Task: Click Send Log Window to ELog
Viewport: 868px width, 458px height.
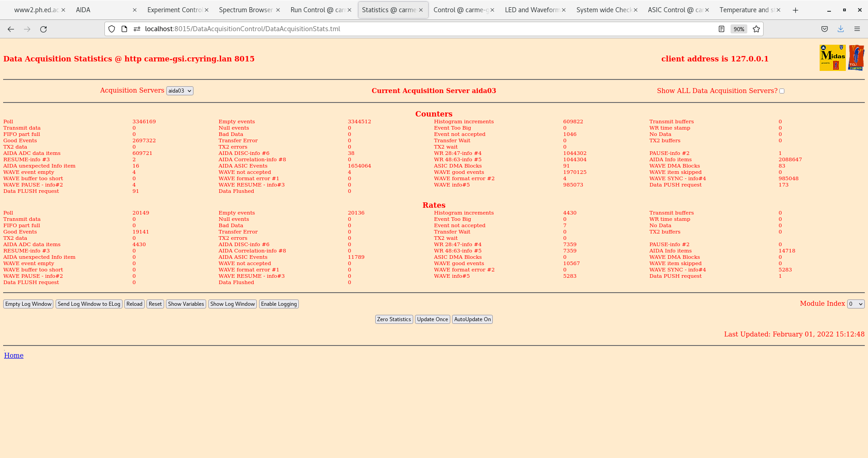Action: click(x=89, y=304)
